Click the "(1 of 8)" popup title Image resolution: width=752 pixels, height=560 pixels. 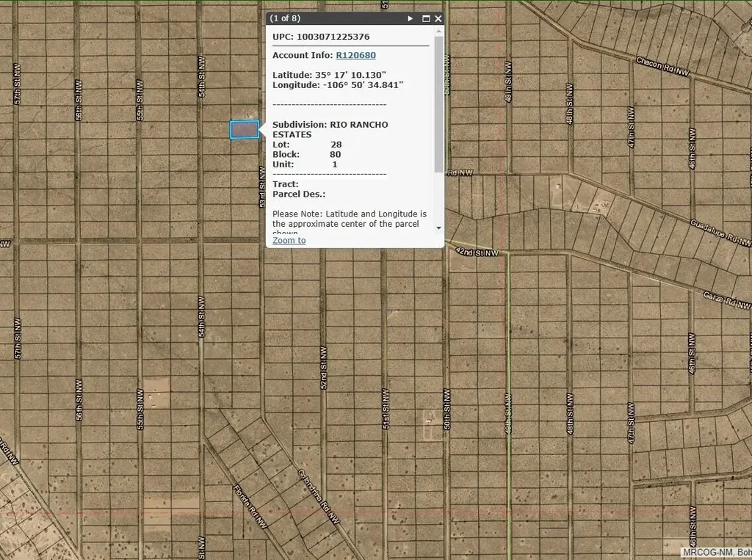(285, 18)
